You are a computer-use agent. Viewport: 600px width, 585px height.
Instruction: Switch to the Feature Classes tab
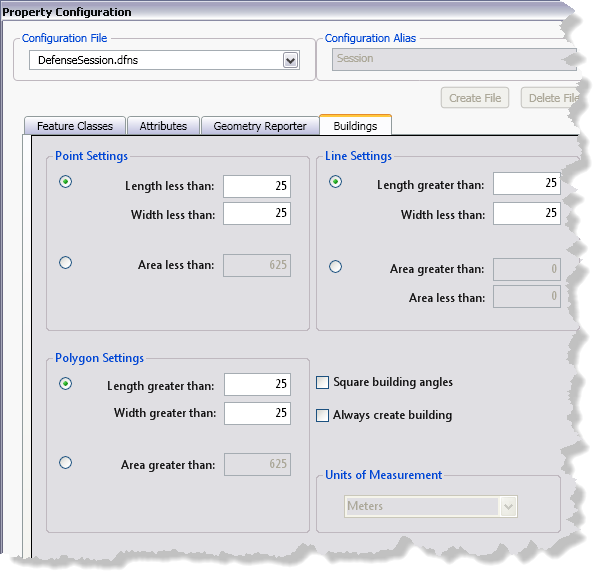click(75, 126)
